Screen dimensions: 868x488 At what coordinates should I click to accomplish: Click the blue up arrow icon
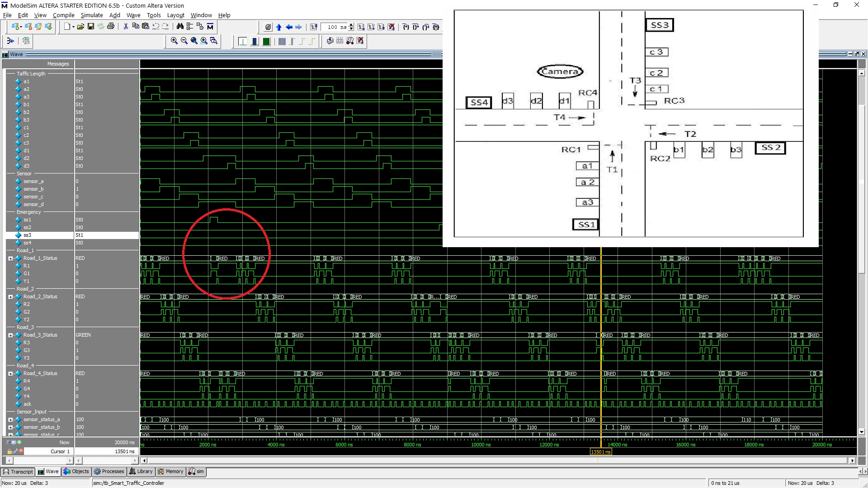[279, 27]
